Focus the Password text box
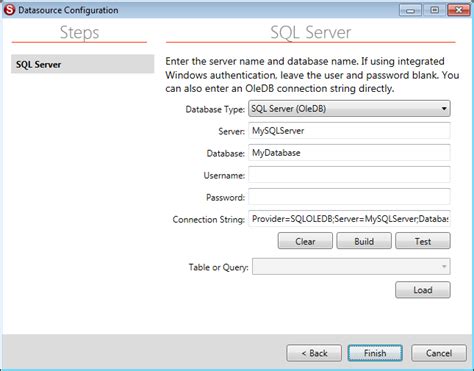This screenshot has height=371, width=474. click(x=349, y=197)
